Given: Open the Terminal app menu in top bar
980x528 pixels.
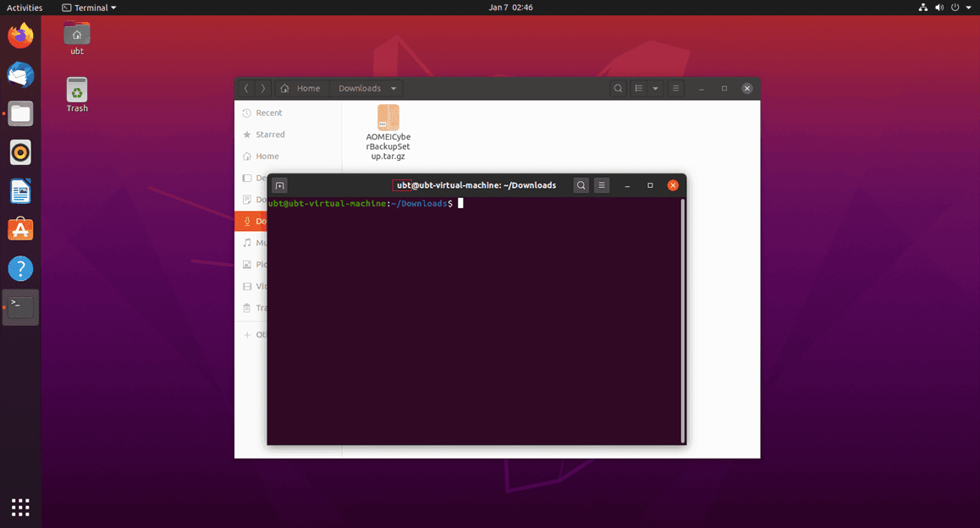Looking at the screenshot, I should coord(90,8).
